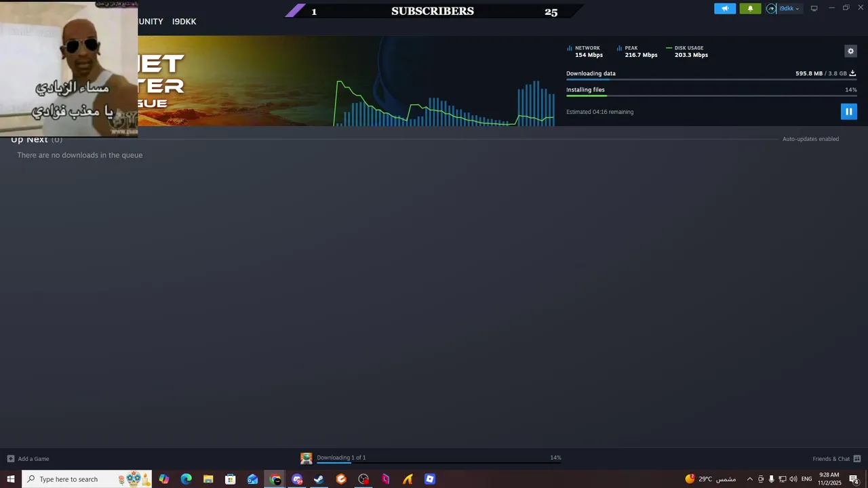Click the Downloading data progress bar
Screen dimensions: 868x488
tap(711, 80)
